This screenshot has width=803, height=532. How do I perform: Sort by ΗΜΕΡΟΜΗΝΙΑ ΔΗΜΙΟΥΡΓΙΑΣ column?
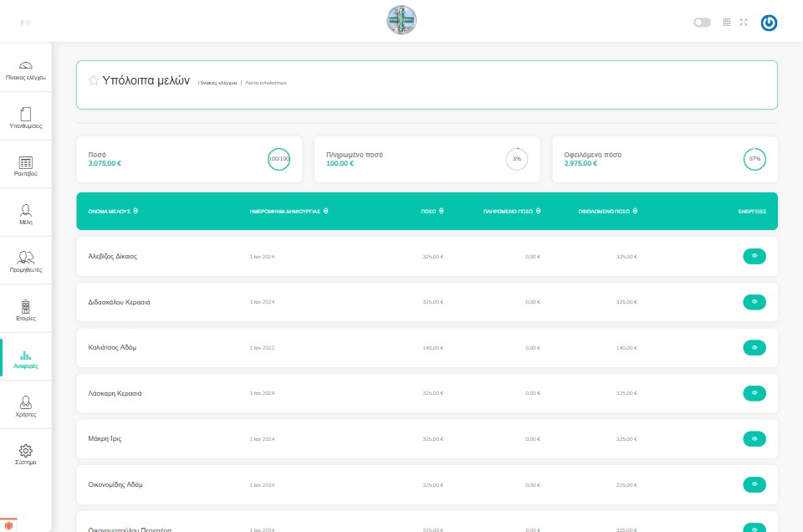(289, 211)
